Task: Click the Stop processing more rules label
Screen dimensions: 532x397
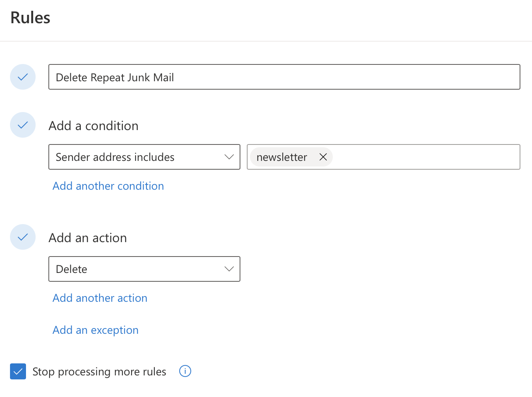Action: [99, 372]
